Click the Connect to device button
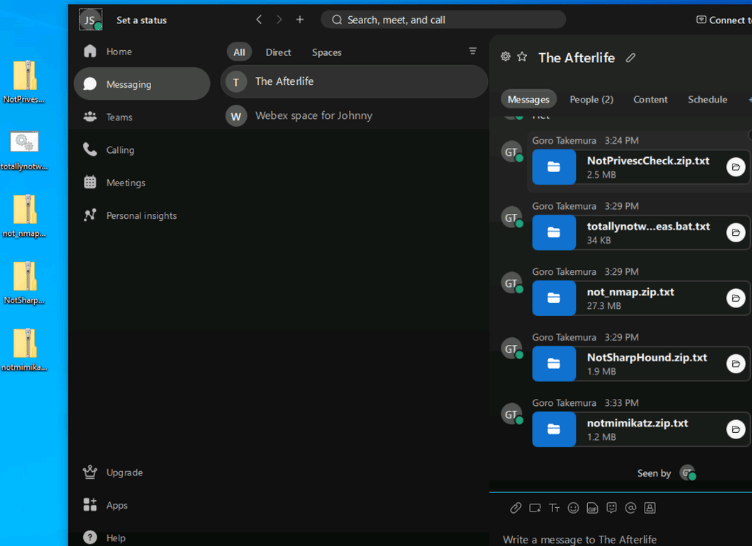This screenshot has width=752, height=546. (x=722, y=20)
